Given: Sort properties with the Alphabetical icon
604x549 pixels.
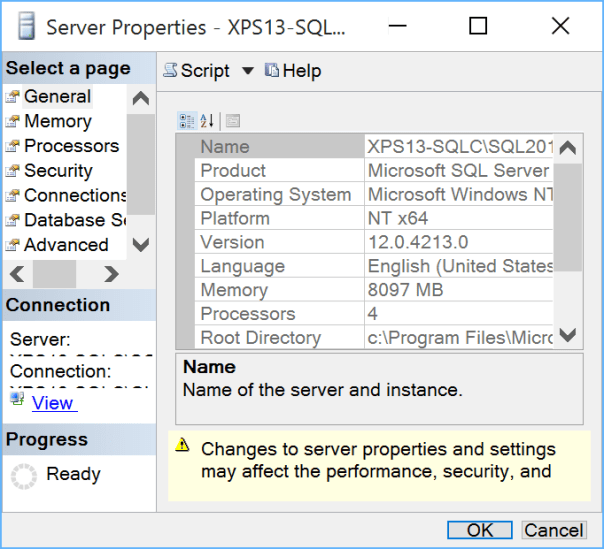Looking at the screenshot, I should click(x=207, y=121).
